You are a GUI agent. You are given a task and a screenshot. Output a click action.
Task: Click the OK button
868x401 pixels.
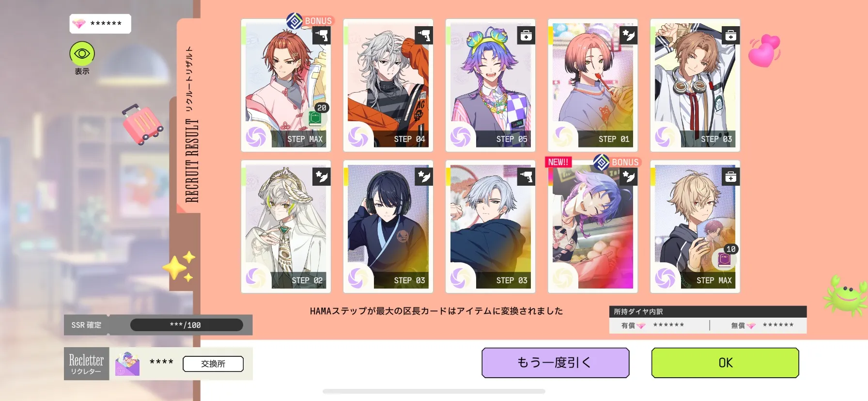725,363
